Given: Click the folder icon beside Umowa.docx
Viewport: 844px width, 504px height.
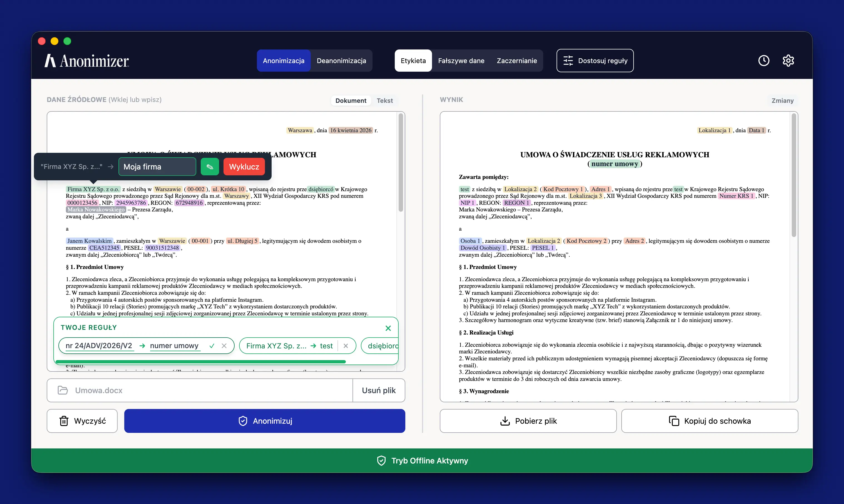Looking at the screenshot, I should [63, 390].
